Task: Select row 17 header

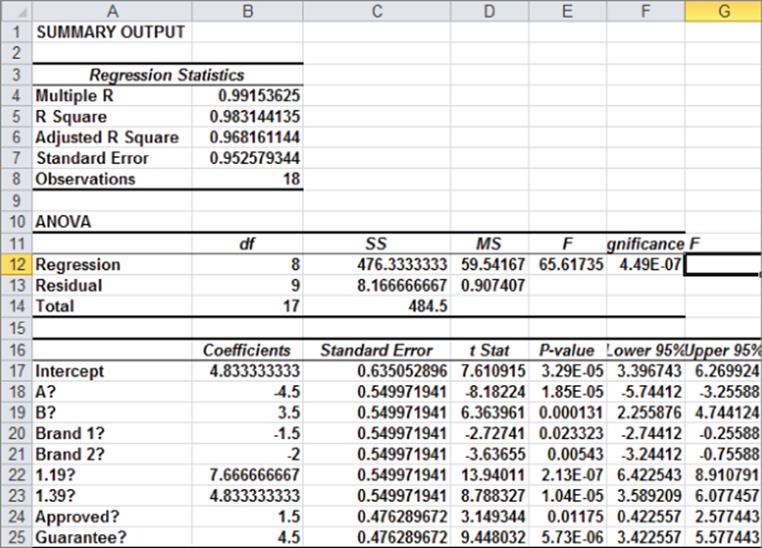Action: (17, 371)
